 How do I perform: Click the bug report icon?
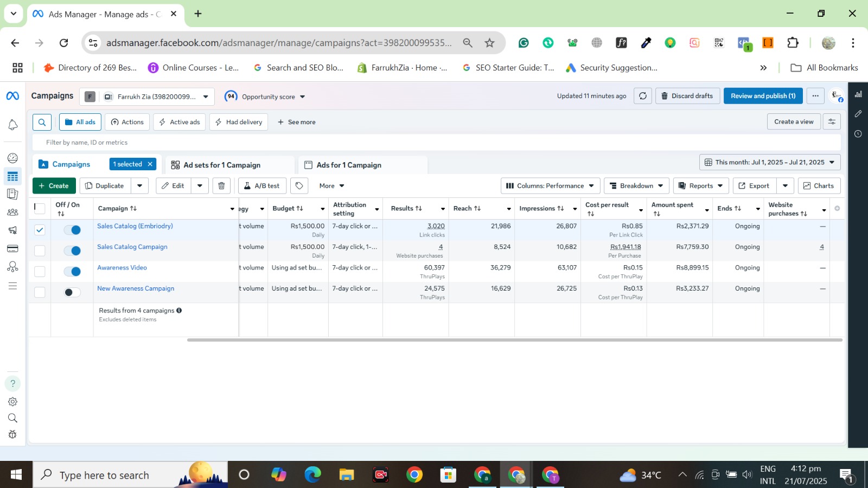(x=12, y=434)
